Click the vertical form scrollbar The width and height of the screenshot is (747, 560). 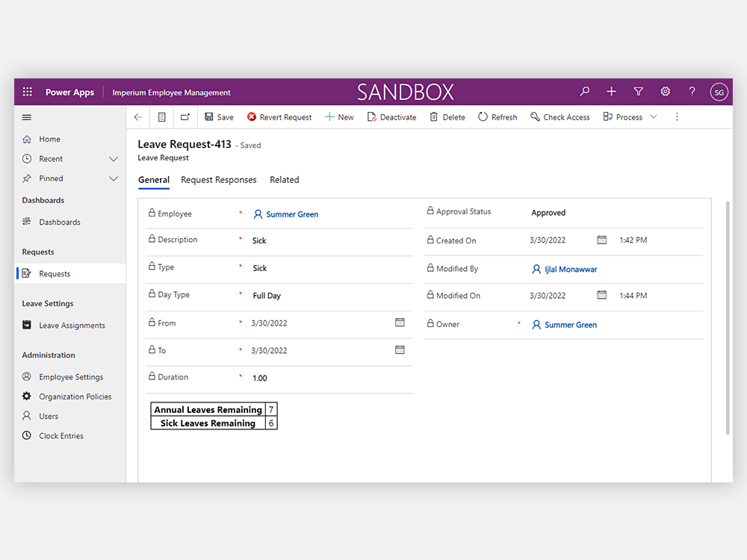[728, 318]
